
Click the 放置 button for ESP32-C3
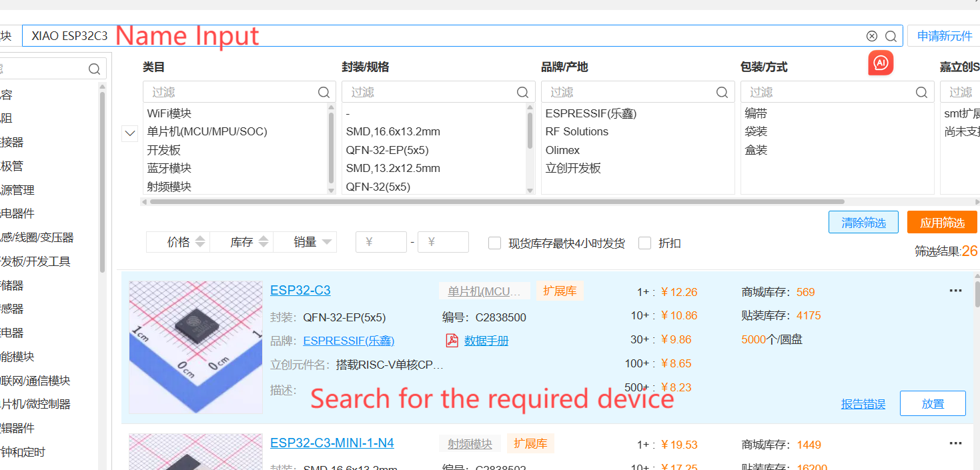coord(933,403)
